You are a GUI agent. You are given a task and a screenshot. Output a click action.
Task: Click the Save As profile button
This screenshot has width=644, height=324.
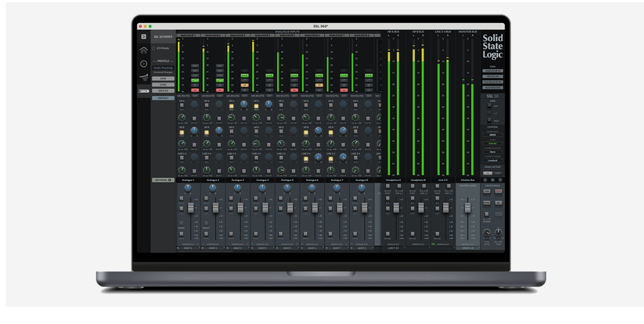(163, 91)
